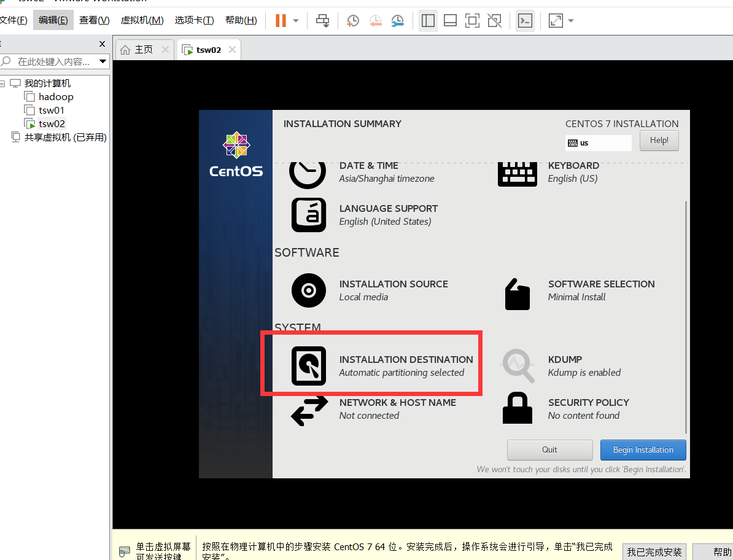
Task: Open the stretch display dropdown arrow
Action: [571, 20]
